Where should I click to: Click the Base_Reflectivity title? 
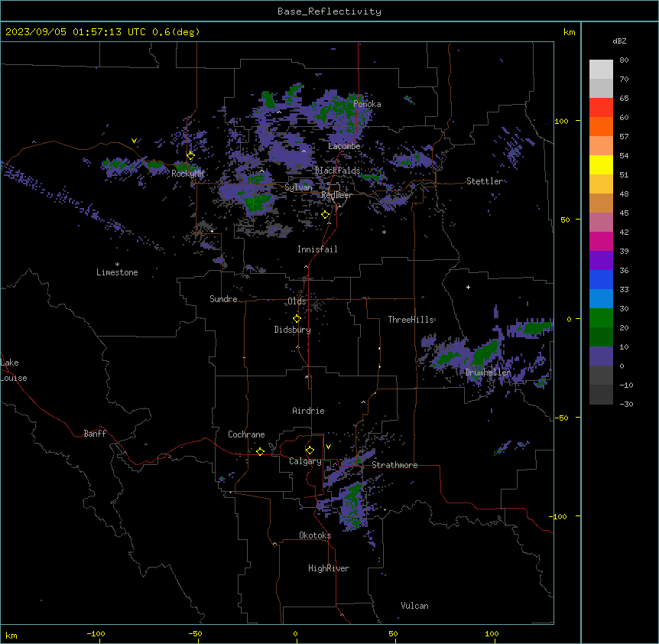tap(329, 11)
